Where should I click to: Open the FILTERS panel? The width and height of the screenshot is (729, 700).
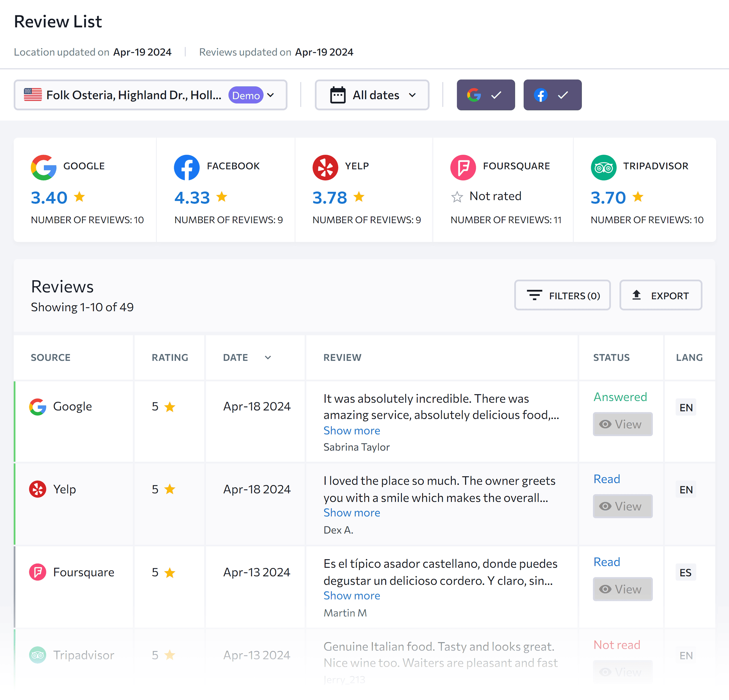coord(562,295)
